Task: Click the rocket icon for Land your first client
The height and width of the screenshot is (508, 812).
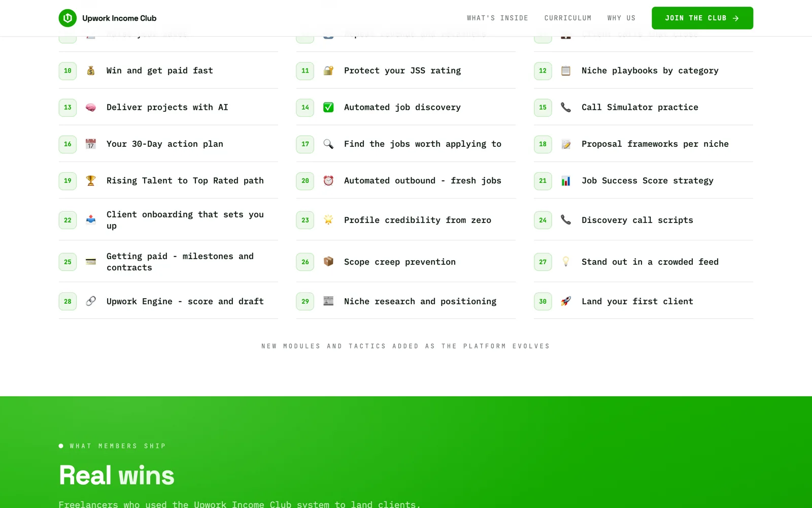Action: pyautogui.click(x=566, y=301)
